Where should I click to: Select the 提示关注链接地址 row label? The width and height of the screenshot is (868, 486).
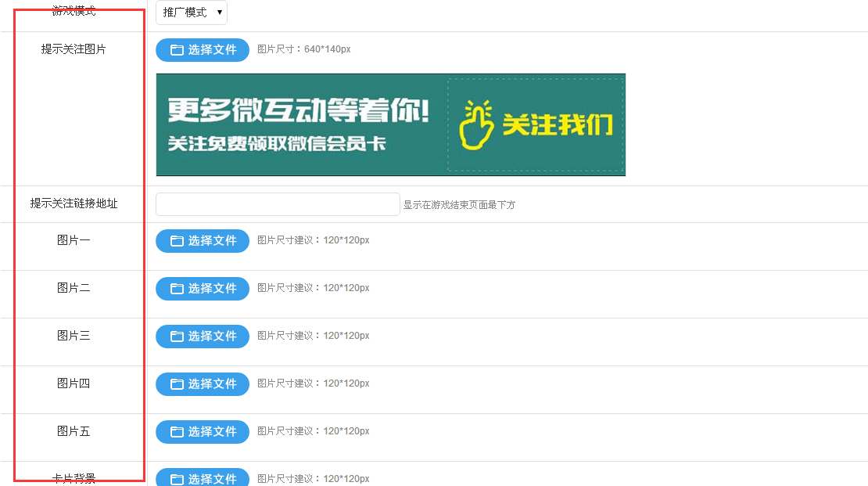74,203
